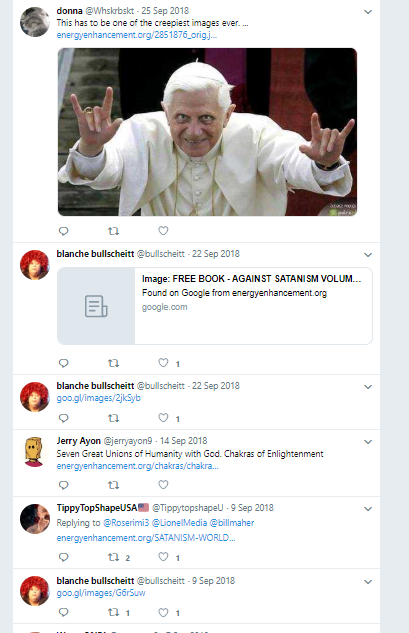Expand options chevron on Jerry Ayon's tweet
Viewport: 409px width, 633px height.
[x=368, y=442]
